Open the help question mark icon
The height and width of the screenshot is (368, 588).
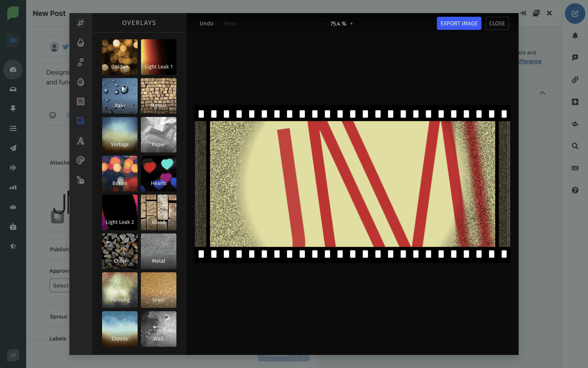point(575,190)
